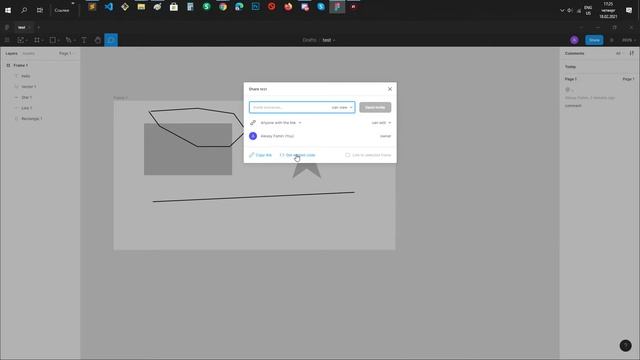Select the 'test' file tab
Screen dimensions: 640x360
pos(22,27)
